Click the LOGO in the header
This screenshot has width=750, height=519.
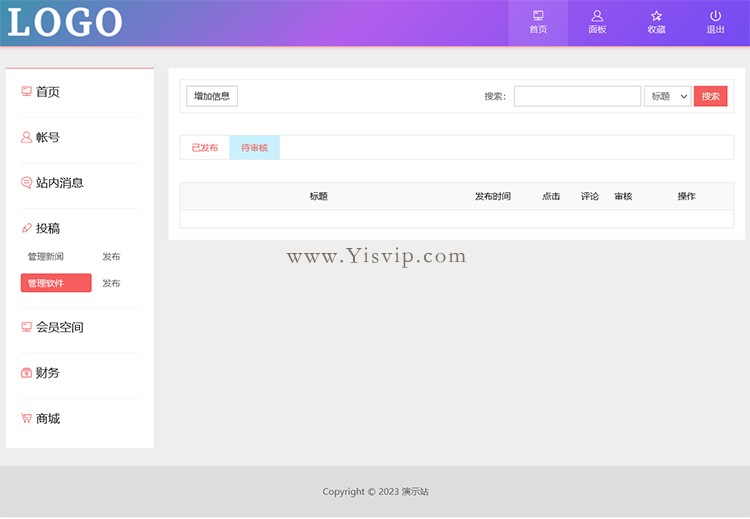[x=65, y=22]
